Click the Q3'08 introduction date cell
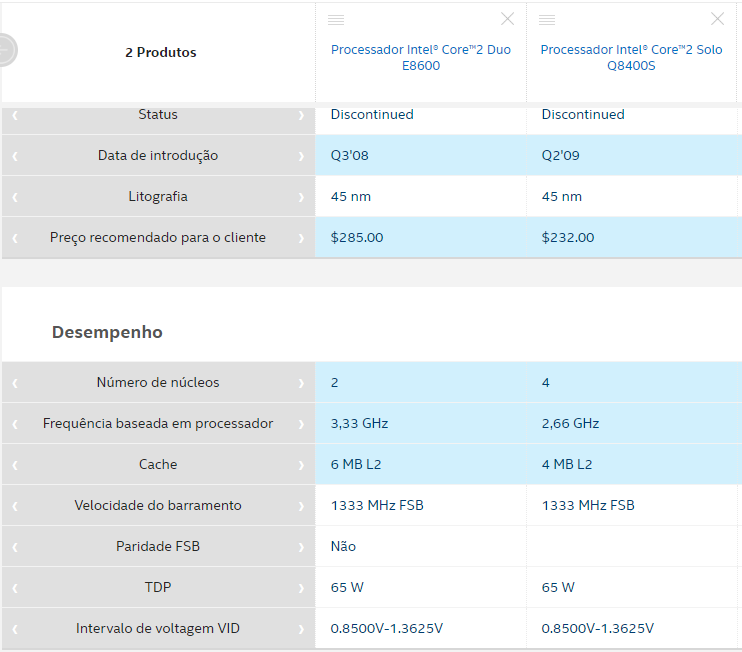The height and width of the screenshot is (652, 742). point(421,155)
